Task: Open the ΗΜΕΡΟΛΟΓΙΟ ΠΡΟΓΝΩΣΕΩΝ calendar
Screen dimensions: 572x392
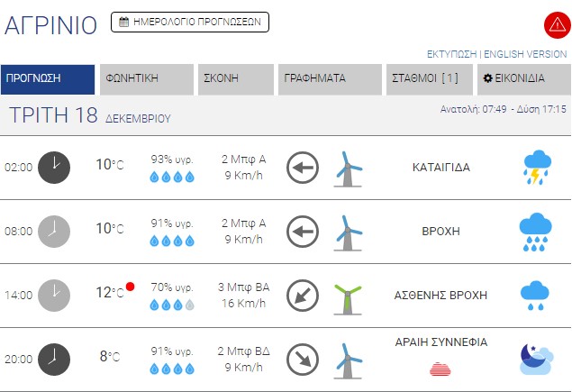Action: [x=190, y=23]
